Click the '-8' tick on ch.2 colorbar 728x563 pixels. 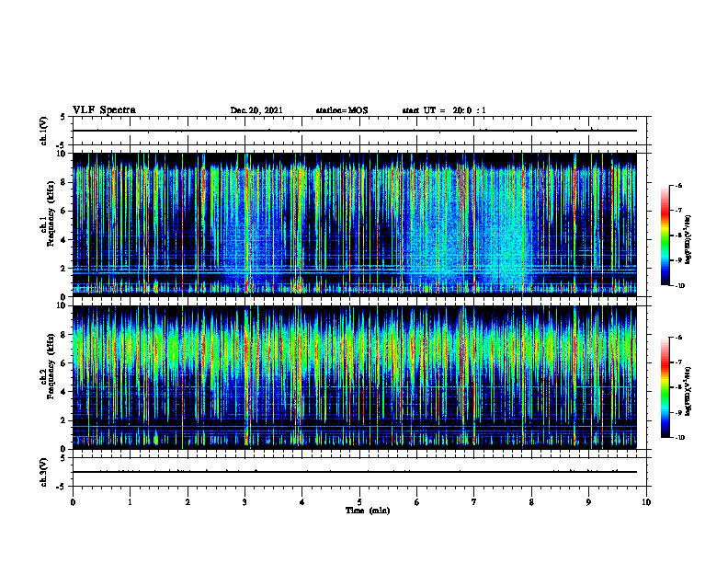(678, 387)
